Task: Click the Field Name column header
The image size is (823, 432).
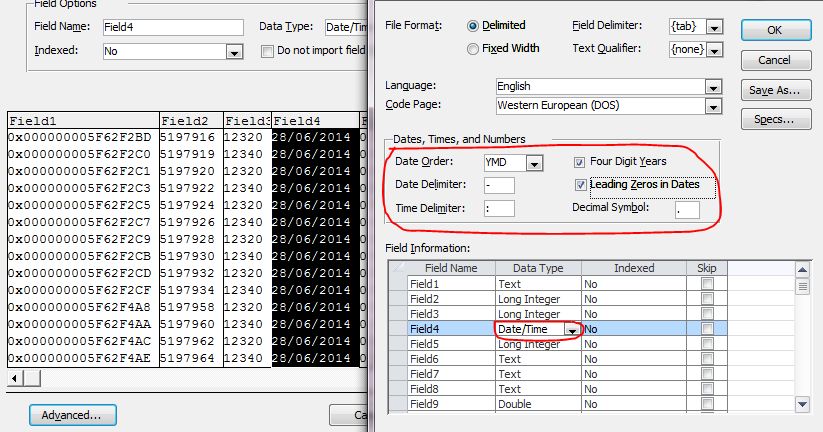Action: pos(451,268)
